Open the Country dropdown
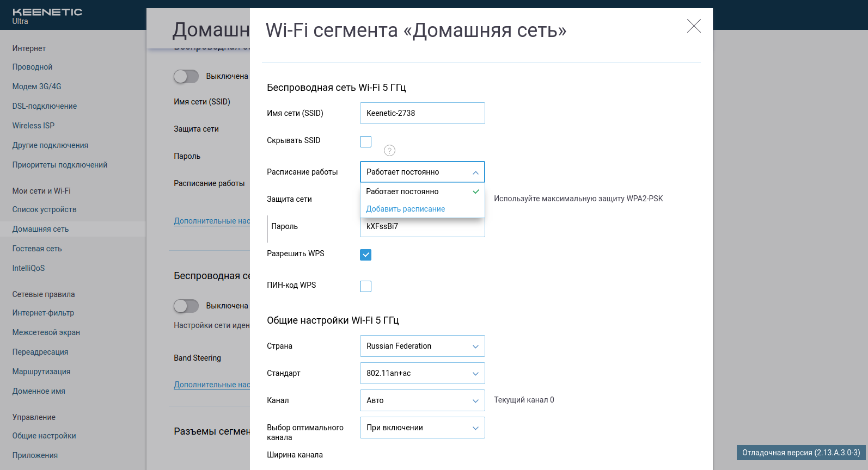Image resolution: width=868 pixels, height=470 pixels. [x=423, y=346]
